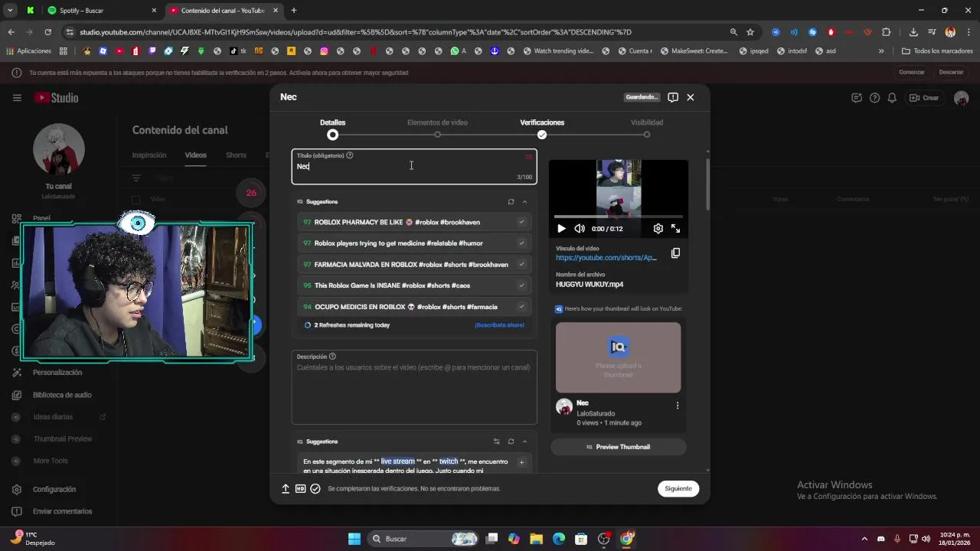Viewport: 980px width, 551px height.
Task: Click the Preview Thumbnail button
Action: pyautogui.click(x=619, y=447)
